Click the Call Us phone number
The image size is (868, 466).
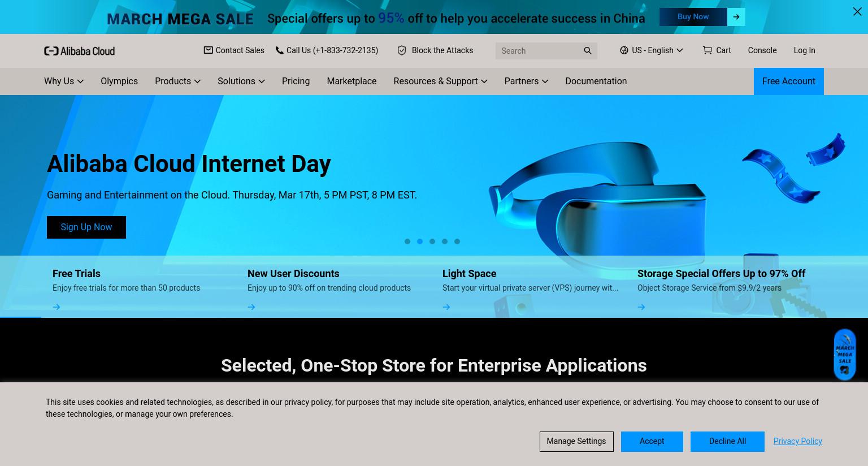332,50
